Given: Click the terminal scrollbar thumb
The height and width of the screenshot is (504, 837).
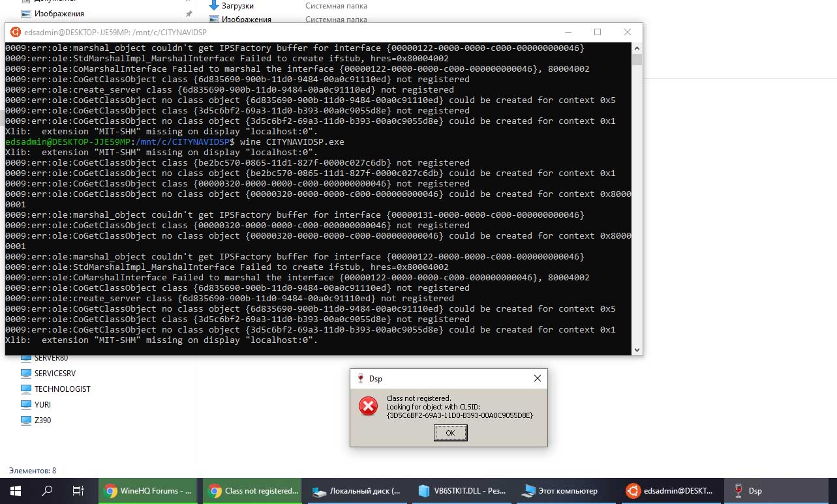Looking at the screenshot, I should point(637,60).
